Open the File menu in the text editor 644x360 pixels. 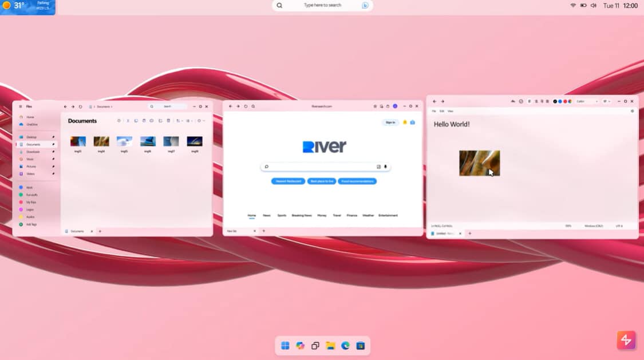click(x=434, y=111)
